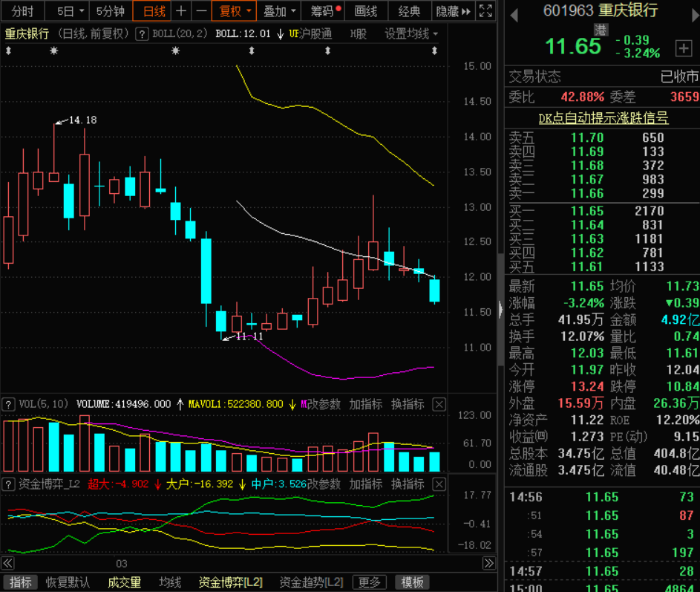The image size is (700, 592).
Task: Close the 资金博弈 indicator panel
Action: (x=439, y=484)
